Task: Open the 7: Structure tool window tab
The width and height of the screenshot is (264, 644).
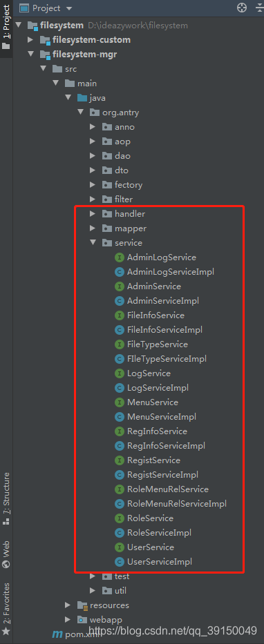Action: pos(6,498)
